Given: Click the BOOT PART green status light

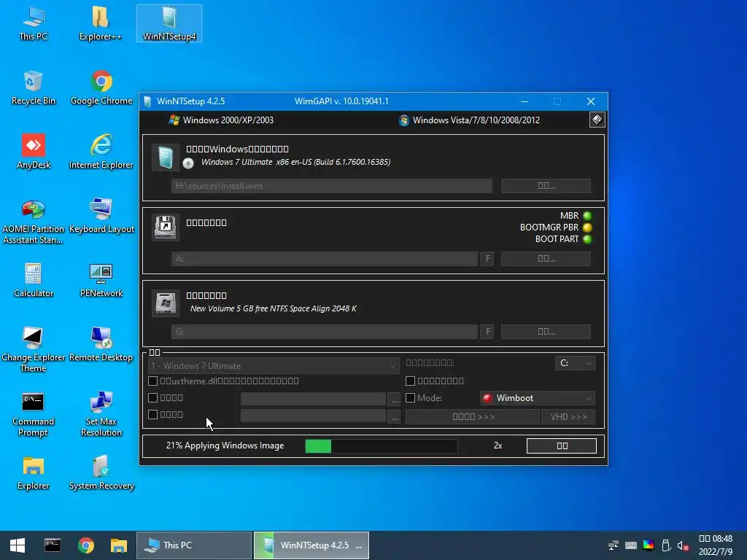Looking at the screenshot, I should (x=587, y=239).
